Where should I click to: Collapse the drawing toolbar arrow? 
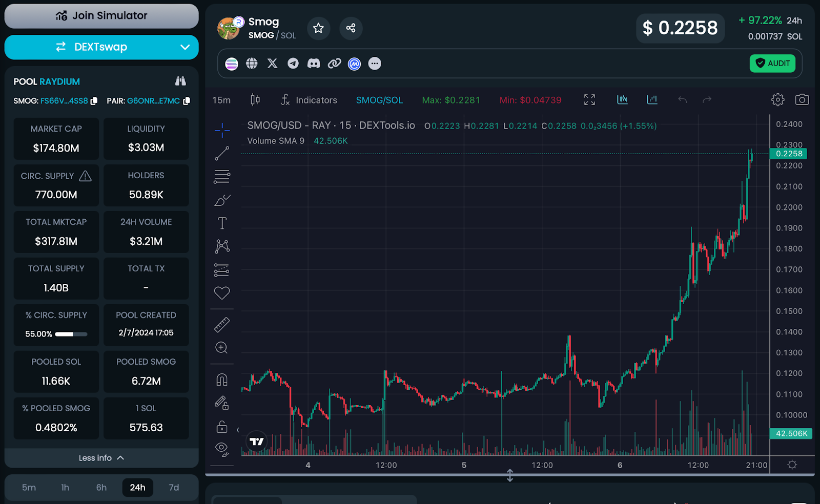[237, 430]
